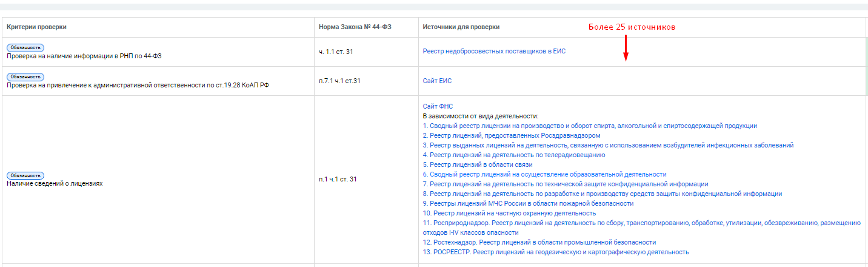Open Сводный реестр лицензий на спирт link
This screenshot has height=267, width=868.
[x=590, y=126]
